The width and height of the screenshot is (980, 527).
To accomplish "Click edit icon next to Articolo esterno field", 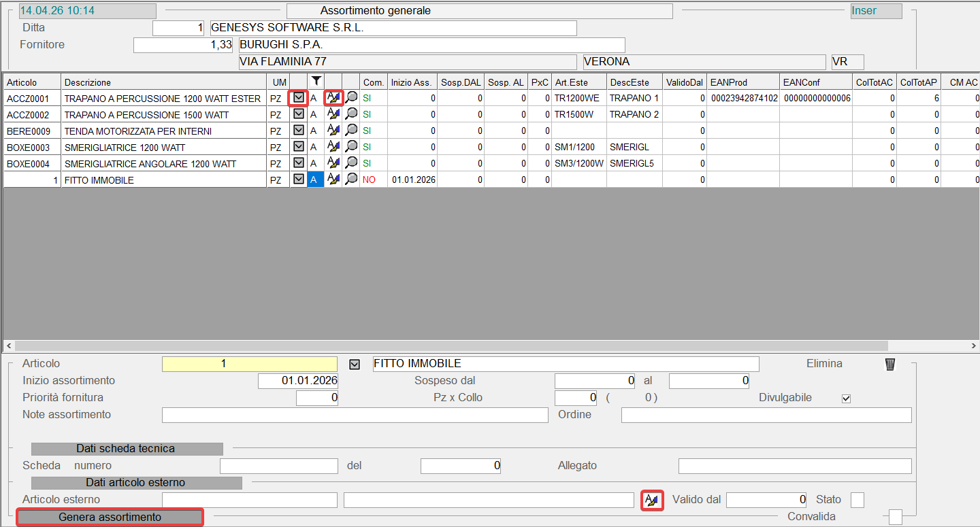I will 652,500.
